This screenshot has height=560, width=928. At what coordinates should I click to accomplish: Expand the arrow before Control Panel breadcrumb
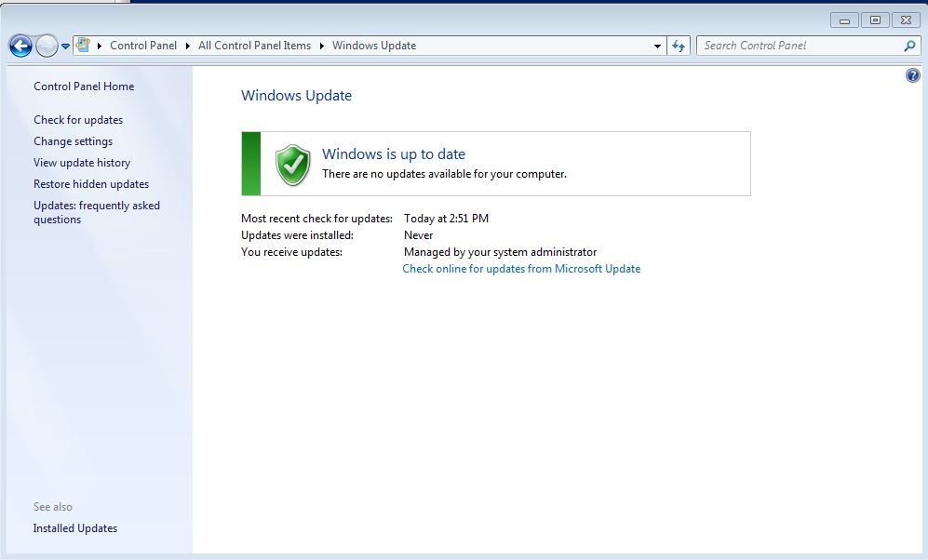click(x=100, y=46)
